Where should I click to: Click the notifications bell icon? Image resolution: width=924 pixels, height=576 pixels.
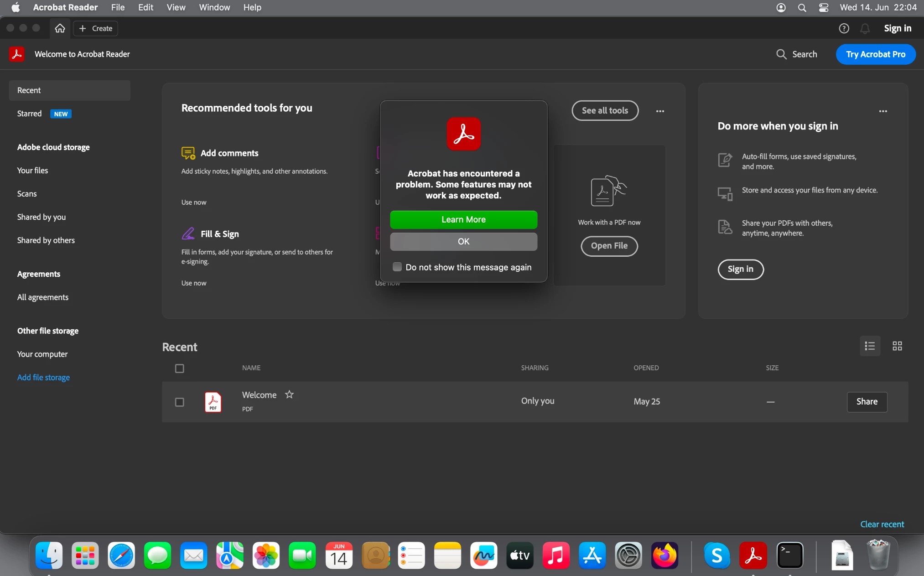(865, 28)
